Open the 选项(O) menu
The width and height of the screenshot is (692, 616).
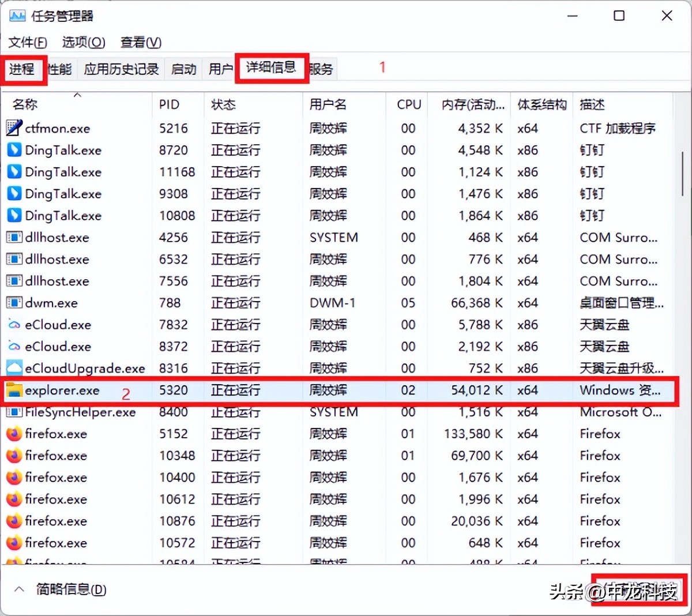click(x=83, y=42)
